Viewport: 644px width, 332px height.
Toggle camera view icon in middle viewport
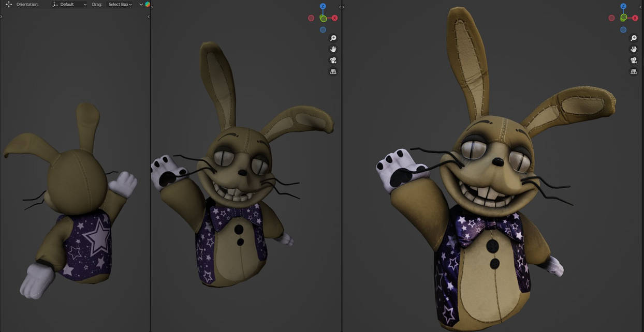[333, 61]
